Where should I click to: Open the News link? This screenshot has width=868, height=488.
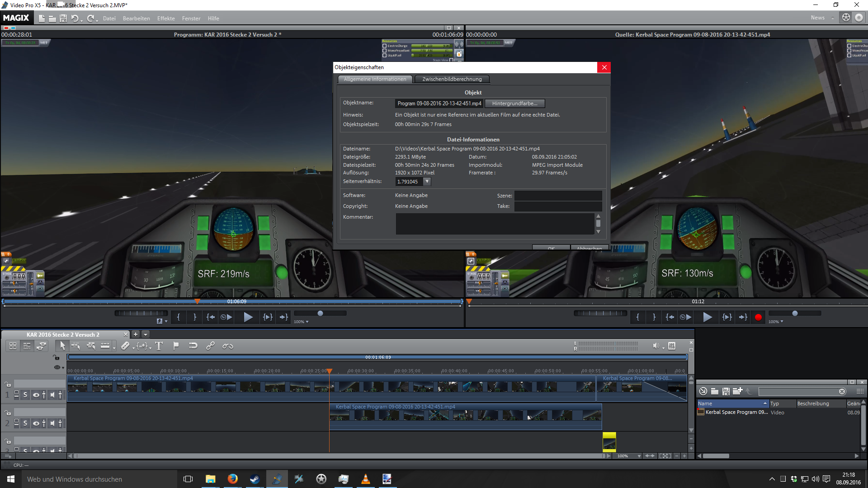tap(817, 18)
